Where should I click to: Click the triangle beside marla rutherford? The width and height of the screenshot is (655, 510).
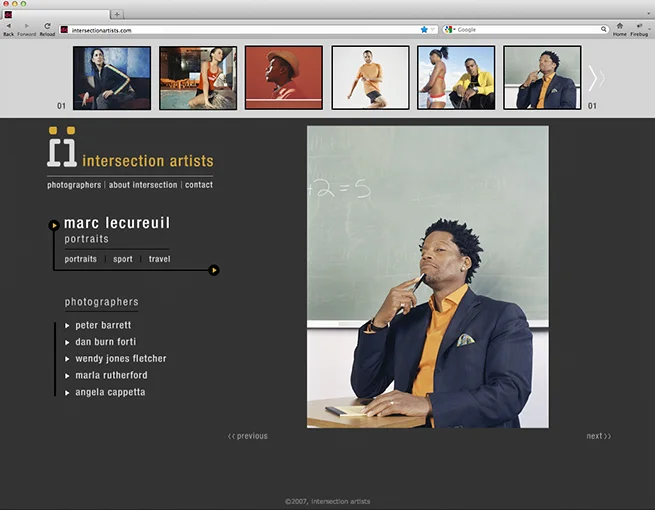67,376
